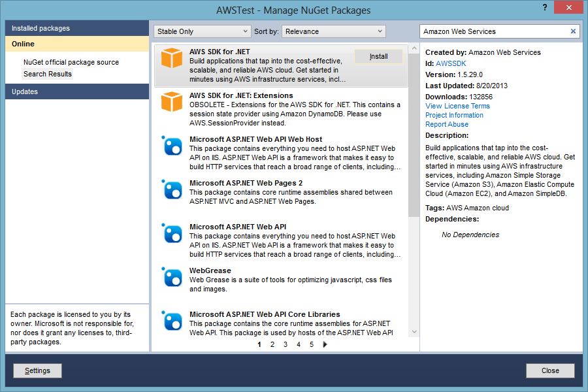The width and height of the screenshot is (588, 392).
Task: Click the scroll up arrow of package list
Action: click(x=414, y=48)
